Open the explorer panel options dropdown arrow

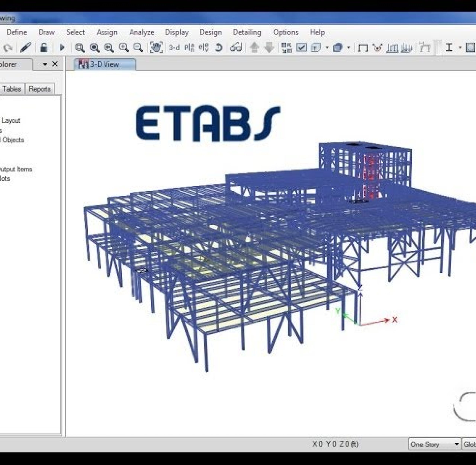tap(45, 64)
